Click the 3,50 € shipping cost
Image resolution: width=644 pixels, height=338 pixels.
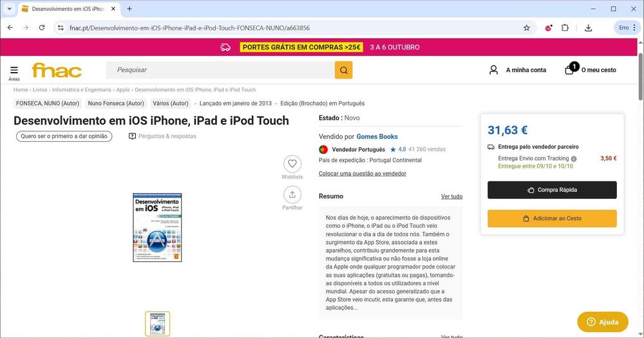point(609,158)
